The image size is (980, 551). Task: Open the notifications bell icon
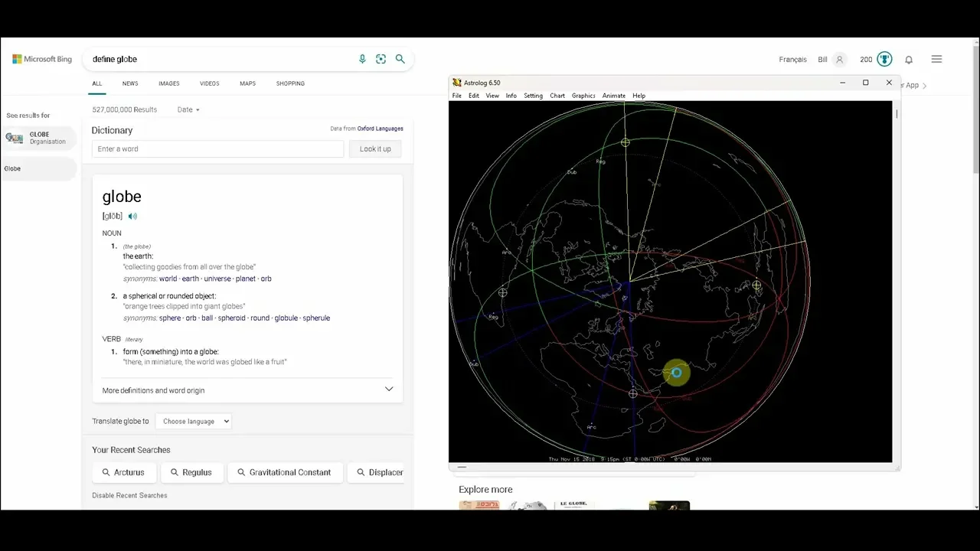(909, 60)
